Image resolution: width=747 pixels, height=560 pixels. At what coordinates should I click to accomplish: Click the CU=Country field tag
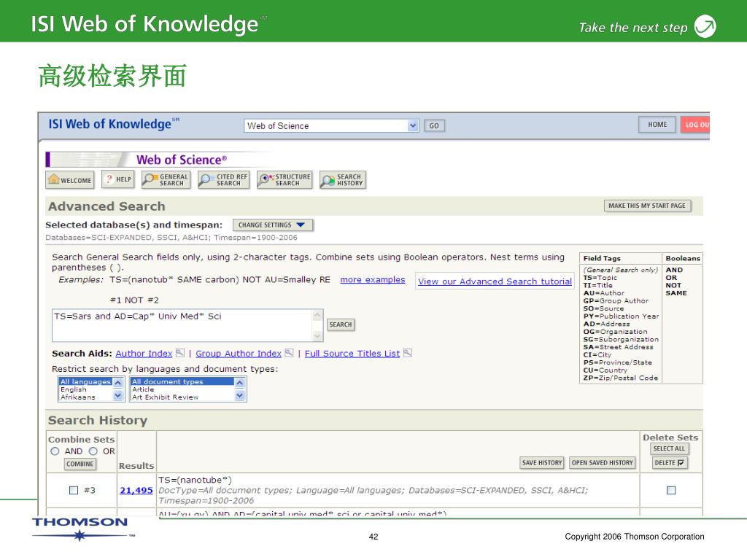605,370
